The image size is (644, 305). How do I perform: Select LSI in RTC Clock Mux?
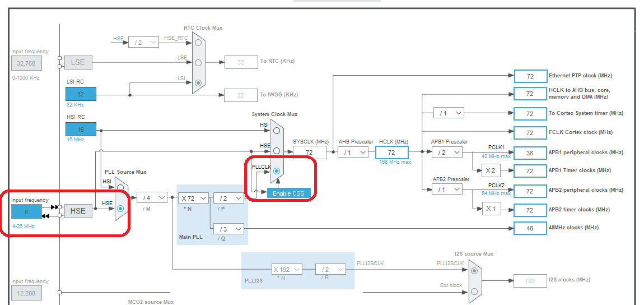[x=199, y=82]
